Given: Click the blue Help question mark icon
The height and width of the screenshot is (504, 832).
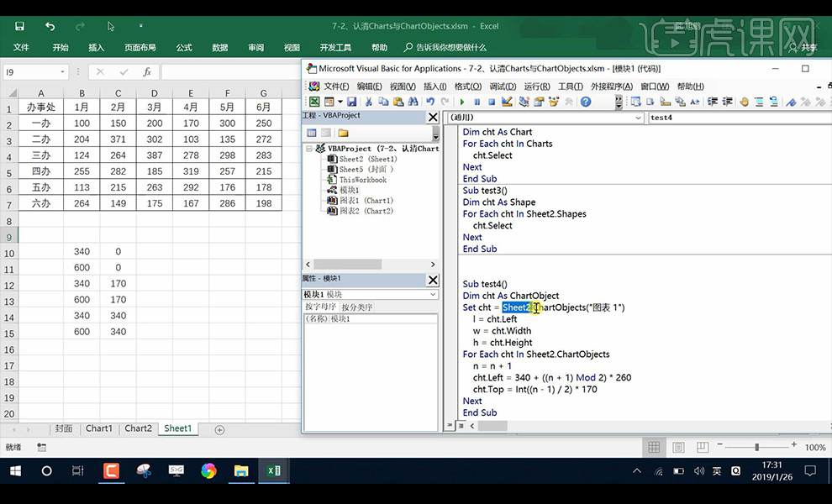Looking at the screenshot, I should [x=586, y=102].
